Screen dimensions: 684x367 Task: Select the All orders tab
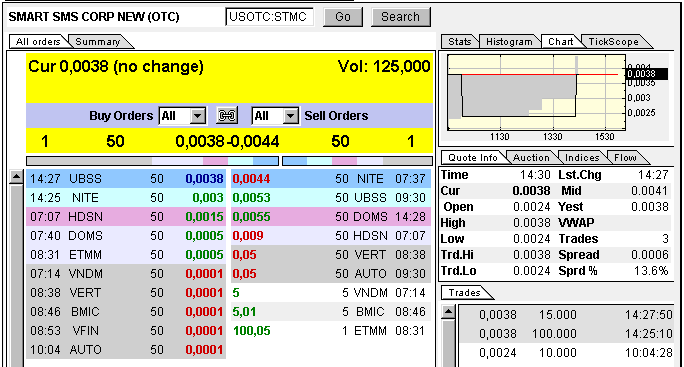[38, 41]
